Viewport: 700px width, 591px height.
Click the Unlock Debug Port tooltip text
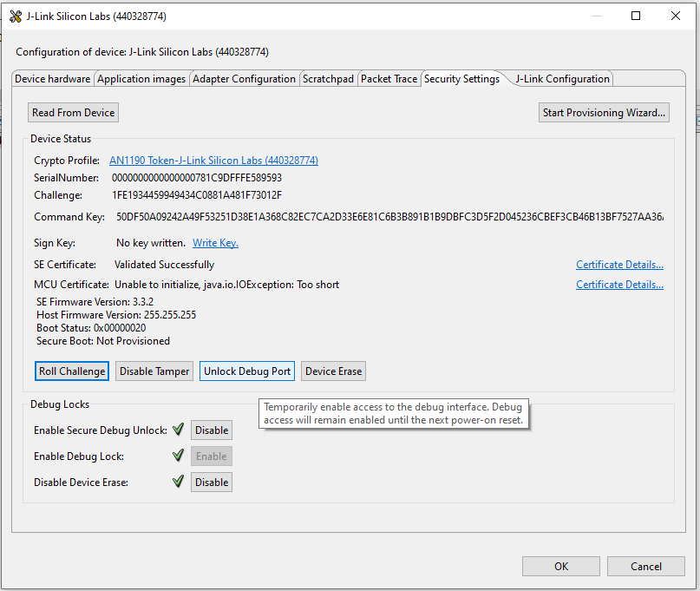[393, 414]
